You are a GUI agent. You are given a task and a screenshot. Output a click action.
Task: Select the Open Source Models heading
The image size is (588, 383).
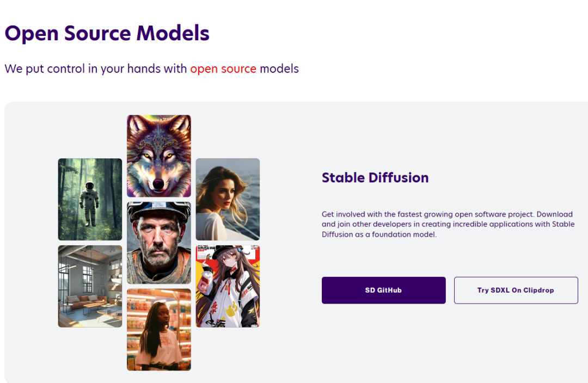coord(107,33)
